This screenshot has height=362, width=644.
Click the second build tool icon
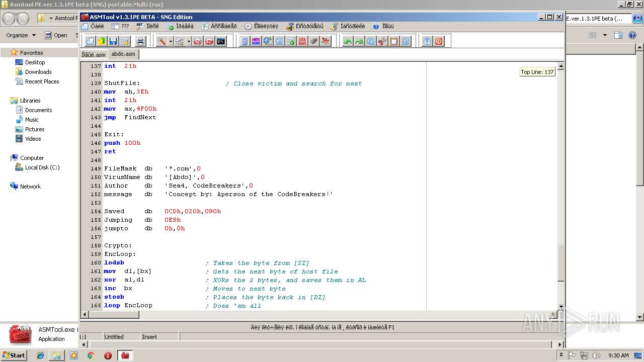coord(180,41)
